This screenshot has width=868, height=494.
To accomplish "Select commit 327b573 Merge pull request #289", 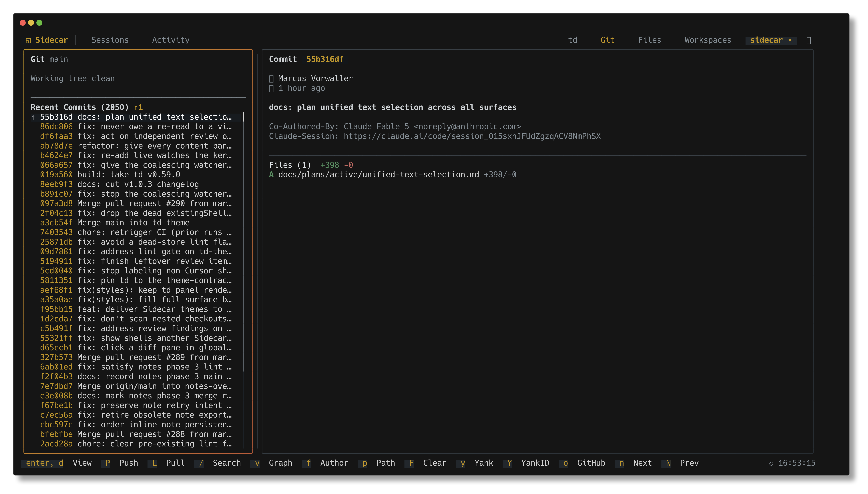I will click(136, 357).
